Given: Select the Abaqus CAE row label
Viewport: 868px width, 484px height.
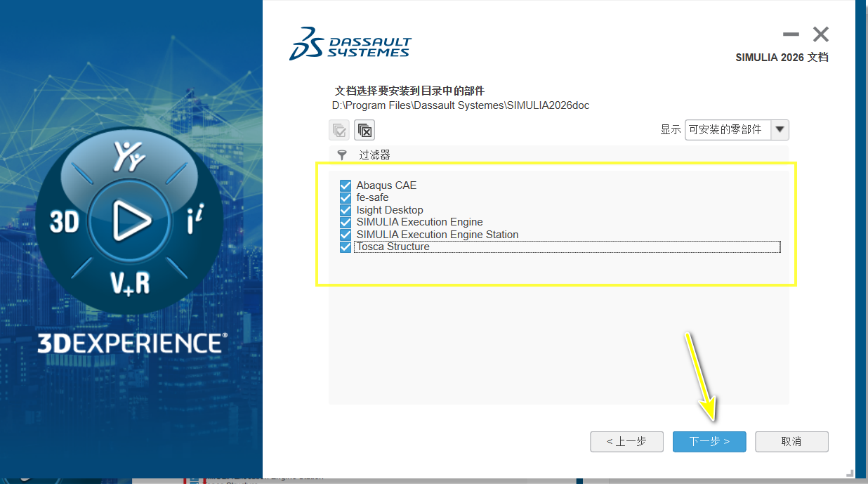Looking at the screenshot, I should click(x=386, y=185).
